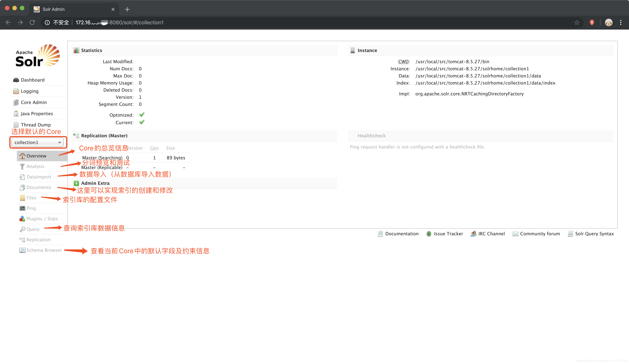The height and width of the screenshot is (364, 629).
Task: Click the Issue Tracker bug icon
Action: coord(429,234)
